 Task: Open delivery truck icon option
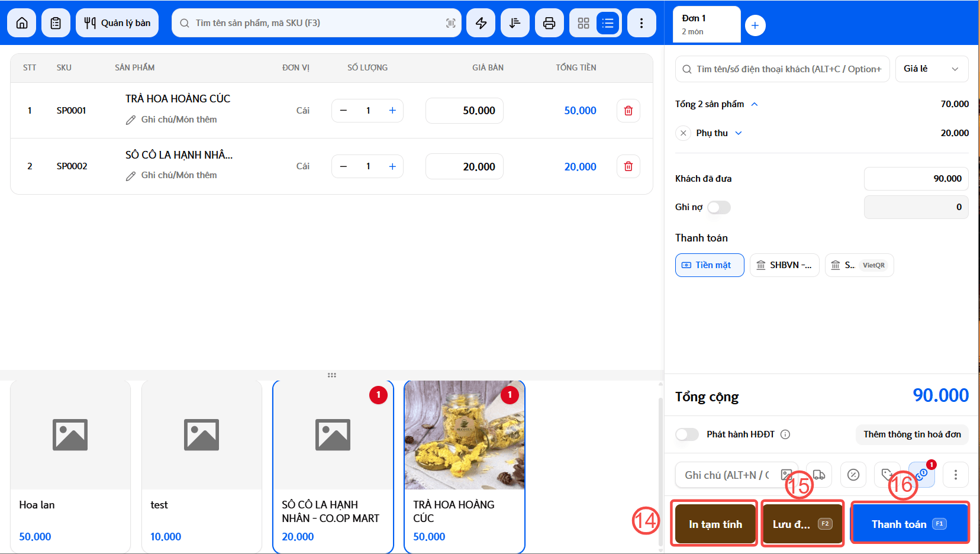pyautogui.click(x=819, y=475)
